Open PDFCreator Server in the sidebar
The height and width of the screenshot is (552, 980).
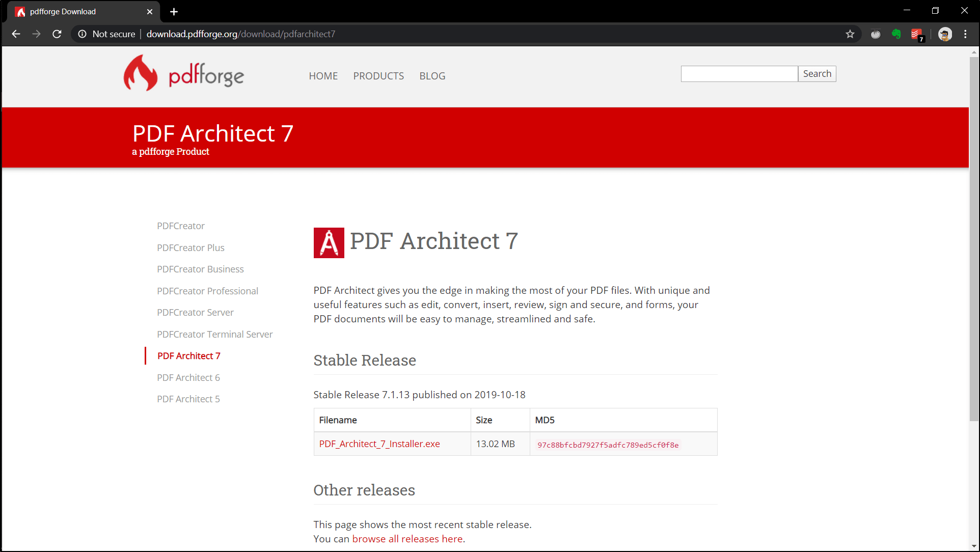pos(195,312)
